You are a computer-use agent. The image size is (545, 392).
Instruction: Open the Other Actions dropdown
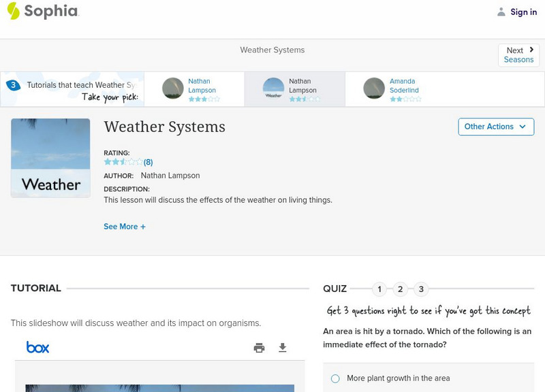496,127
